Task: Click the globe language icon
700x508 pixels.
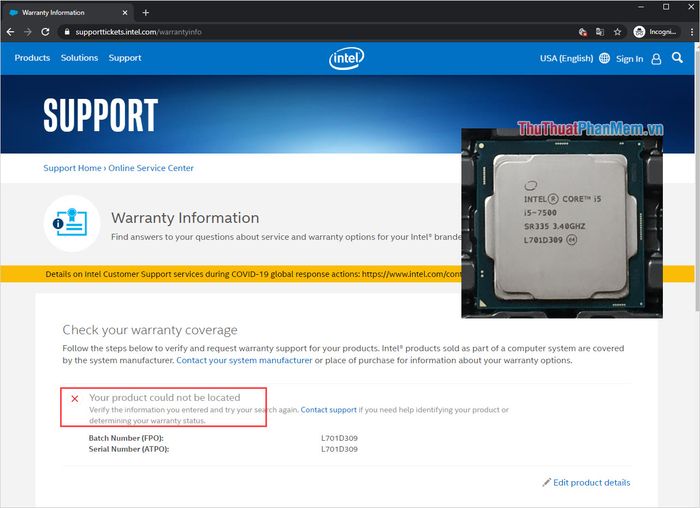Action: click(x=604, y=58)
